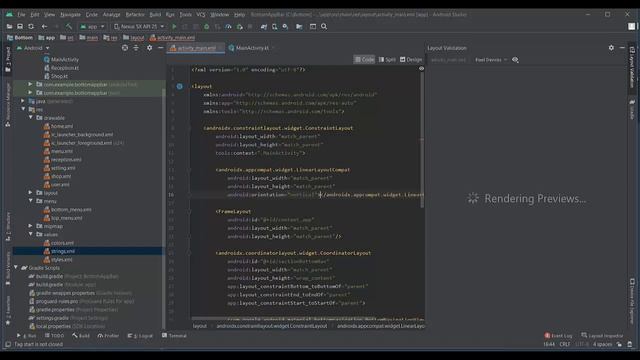The height and width of the screenshot is (360, 640).
Task: Click the Profile app gauge icon
Action: 229,27
